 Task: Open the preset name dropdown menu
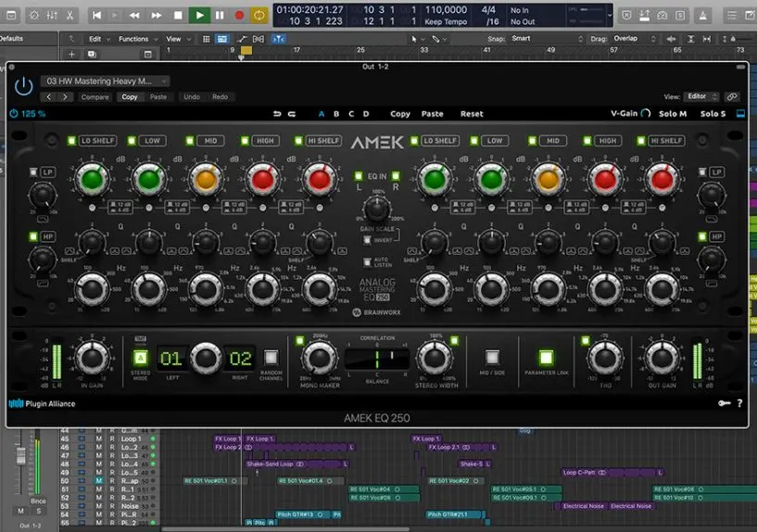pyautogui.click(x=105, y=82)
